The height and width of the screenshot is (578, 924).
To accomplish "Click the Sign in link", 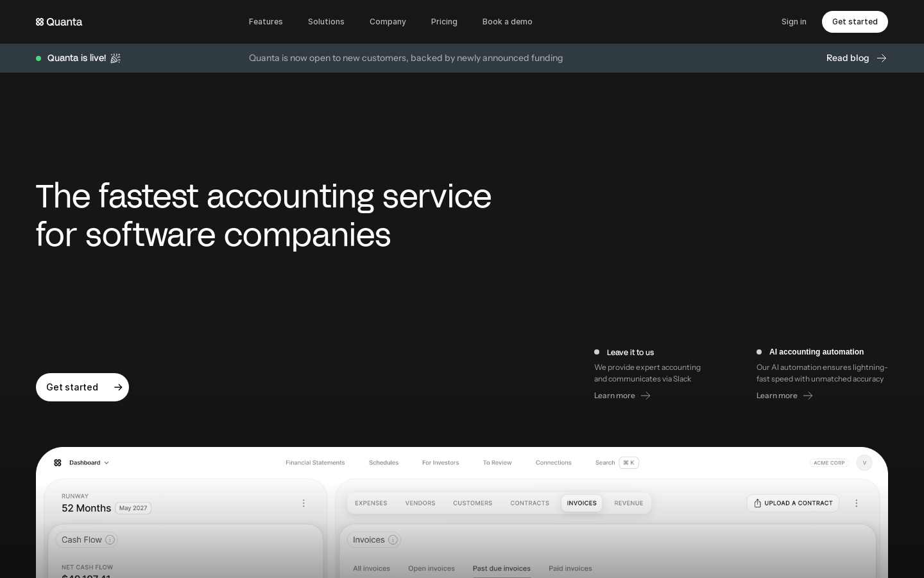I will [x=794, y=22].
